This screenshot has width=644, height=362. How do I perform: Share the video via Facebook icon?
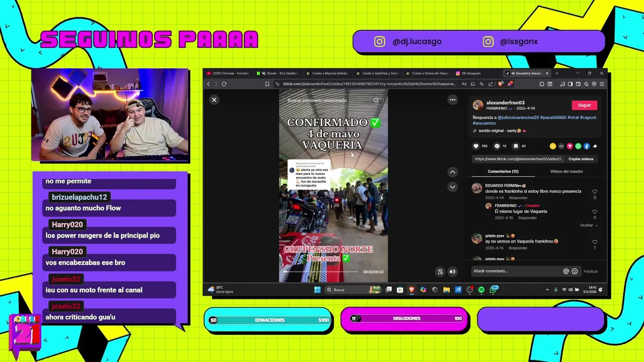tap(587, 146)
